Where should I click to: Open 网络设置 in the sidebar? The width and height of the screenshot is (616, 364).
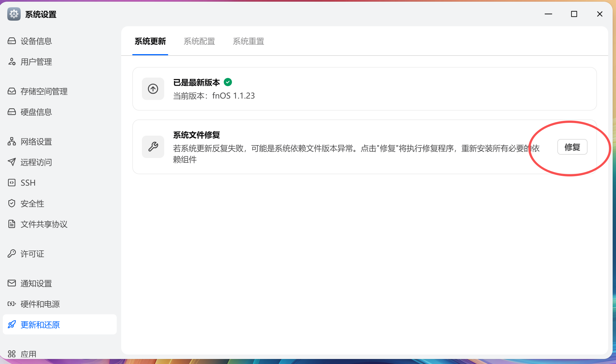click(x=36, y=142)
